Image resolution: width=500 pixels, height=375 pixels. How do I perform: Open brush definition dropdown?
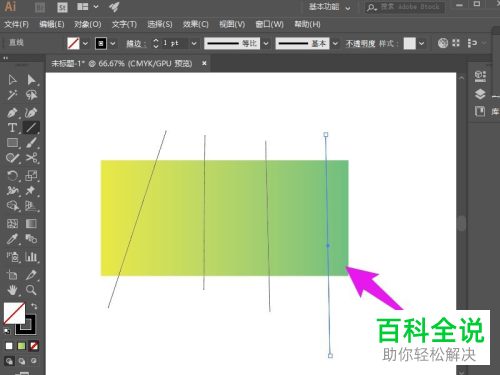[x=335, y=43]
